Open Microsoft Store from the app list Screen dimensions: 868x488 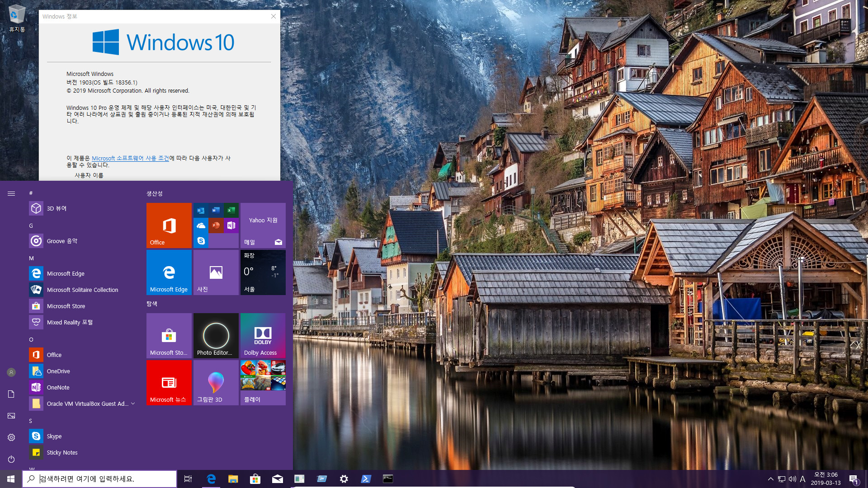pyautogui.click(x=81, y=306)
